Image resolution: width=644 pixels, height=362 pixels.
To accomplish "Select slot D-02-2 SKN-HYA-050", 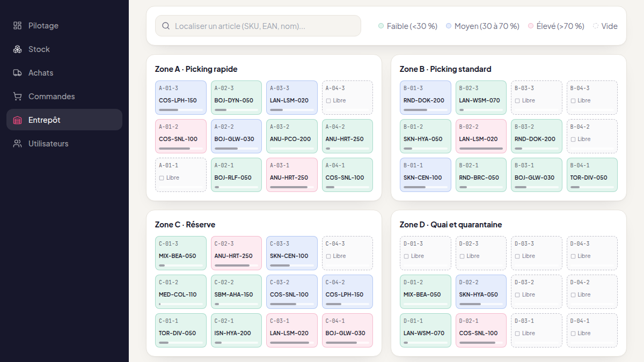I will point(481,292).
